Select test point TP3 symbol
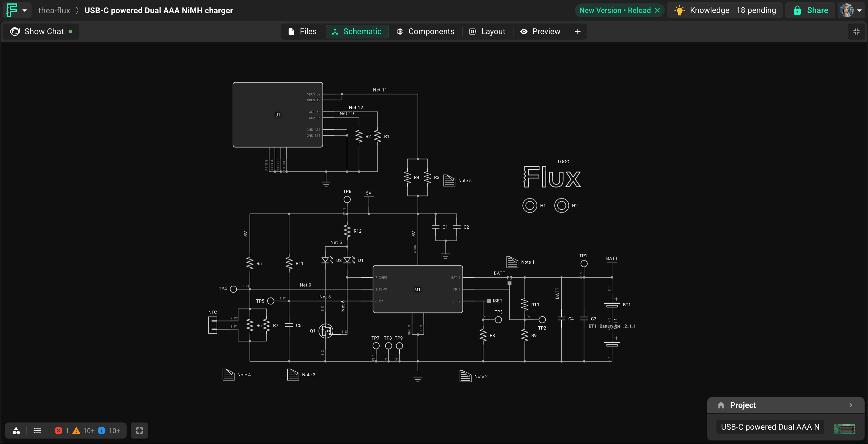The image size is (868, 444). pyautogui.click(x=498, y=320)
